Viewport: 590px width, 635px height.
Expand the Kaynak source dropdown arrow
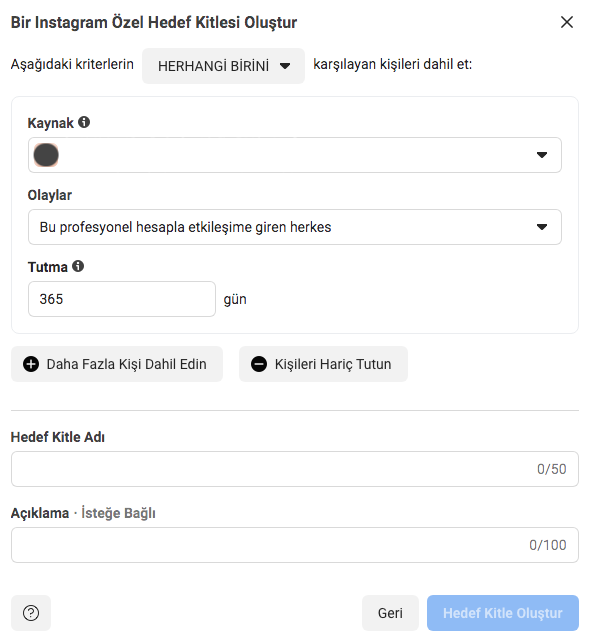click(542, 155)
